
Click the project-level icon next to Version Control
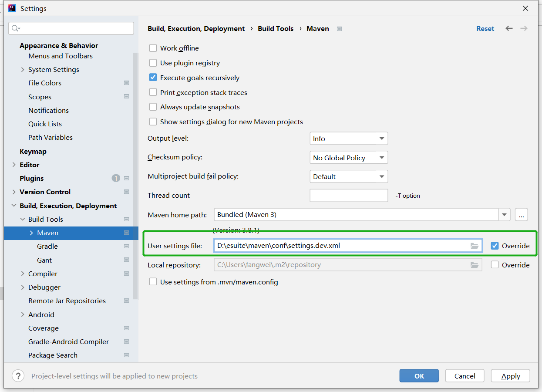(x=126, y=192)
